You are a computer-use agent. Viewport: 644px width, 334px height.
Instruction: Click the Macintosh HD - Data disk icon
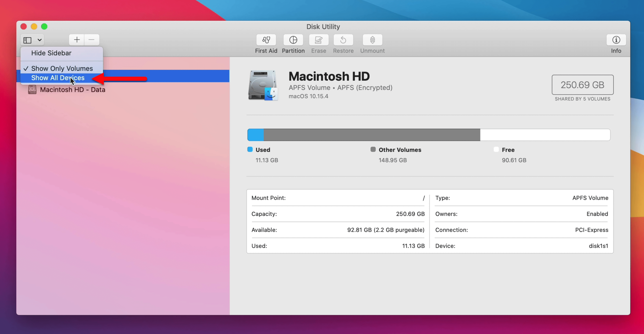tap(32, 90)
